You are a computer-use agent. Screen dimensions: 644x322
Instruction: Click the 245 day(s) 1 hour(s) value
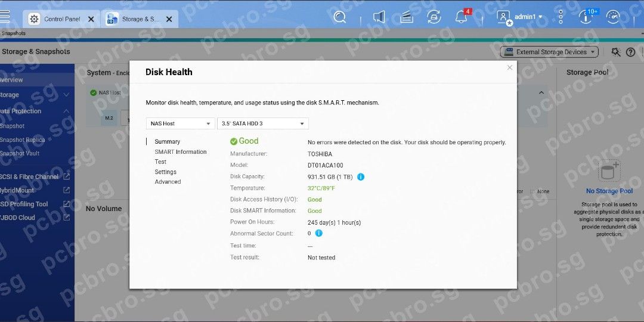[335, 223]
